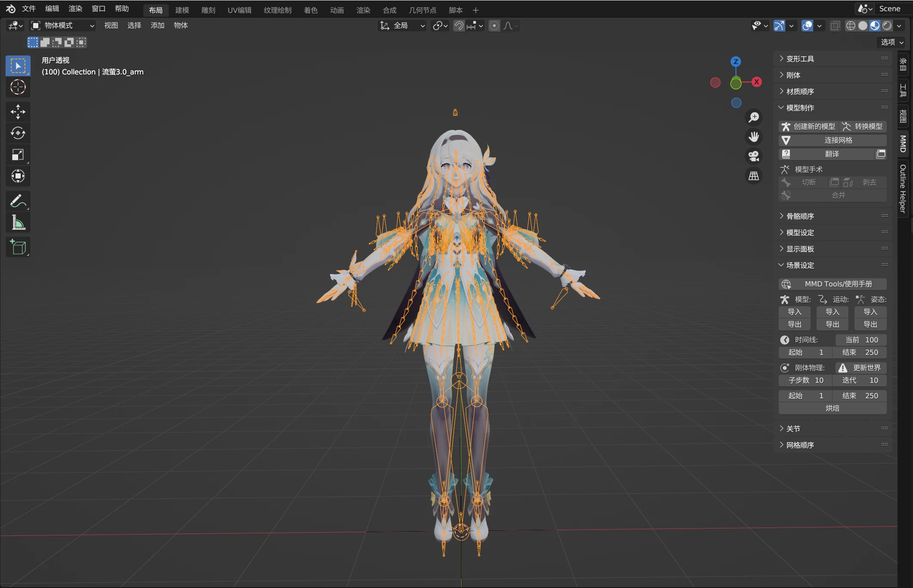Select the Measure tool
This screenshot has height=588, width=913.
[x=18, y=222]
